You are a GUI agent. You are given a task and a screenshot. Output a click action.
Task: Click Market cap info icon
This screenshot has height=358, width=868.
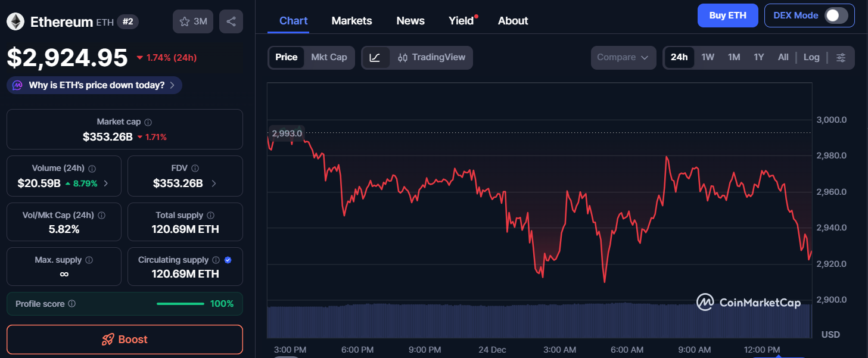click(148, 122)
